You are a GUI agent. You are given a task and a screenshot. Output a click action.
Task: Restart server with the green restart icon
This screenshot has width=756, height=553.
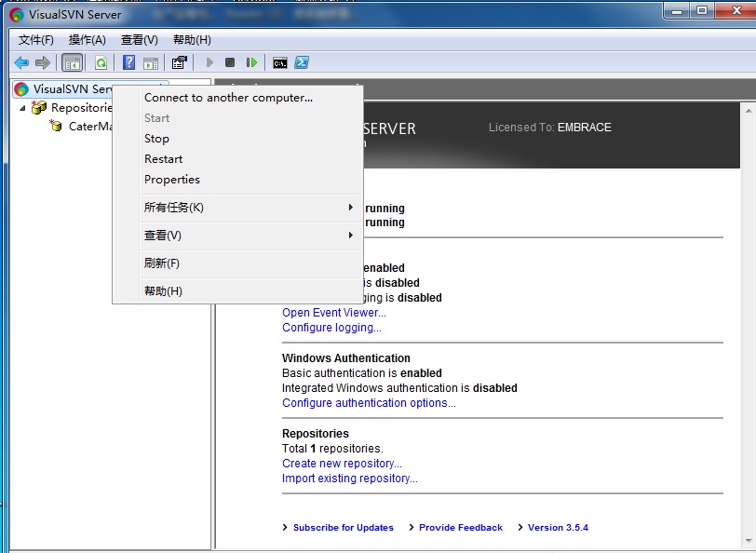point(251,62)
